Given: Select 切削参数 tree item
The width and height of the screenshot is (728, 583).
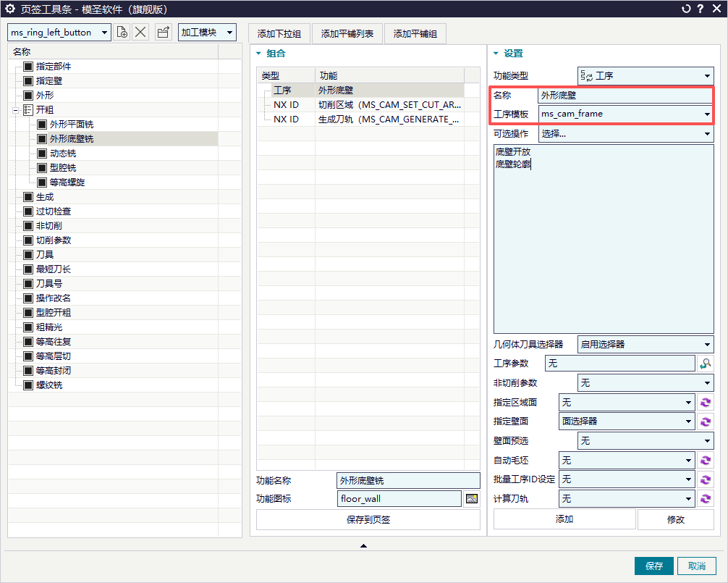Looking at the screenshot, I should click(54, 240).
